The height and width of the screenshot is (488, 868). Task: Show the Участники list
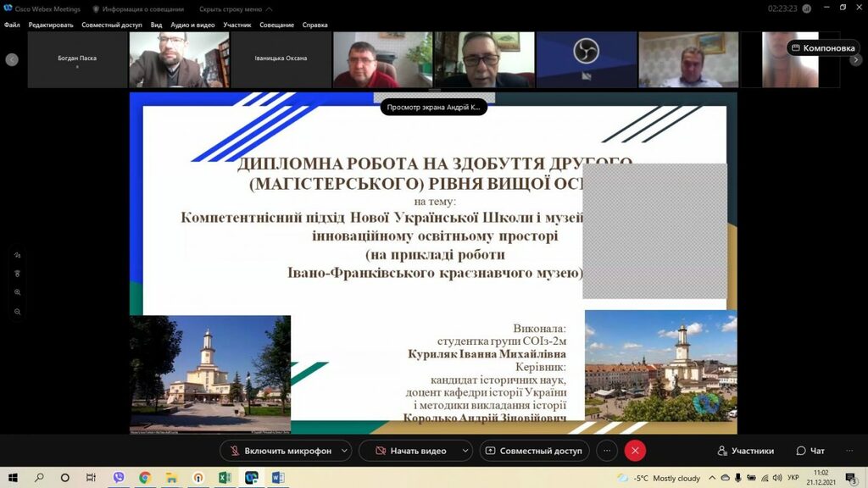pyautogui.click(x=746, y=451)
